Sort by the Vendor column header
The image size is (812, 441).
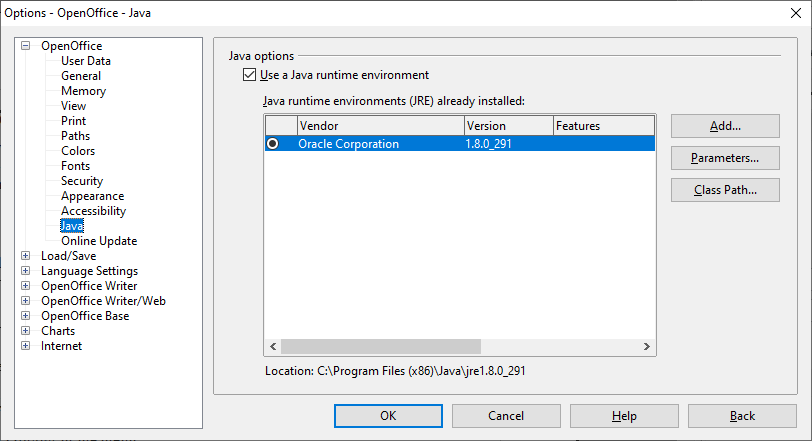coord(381,126)
